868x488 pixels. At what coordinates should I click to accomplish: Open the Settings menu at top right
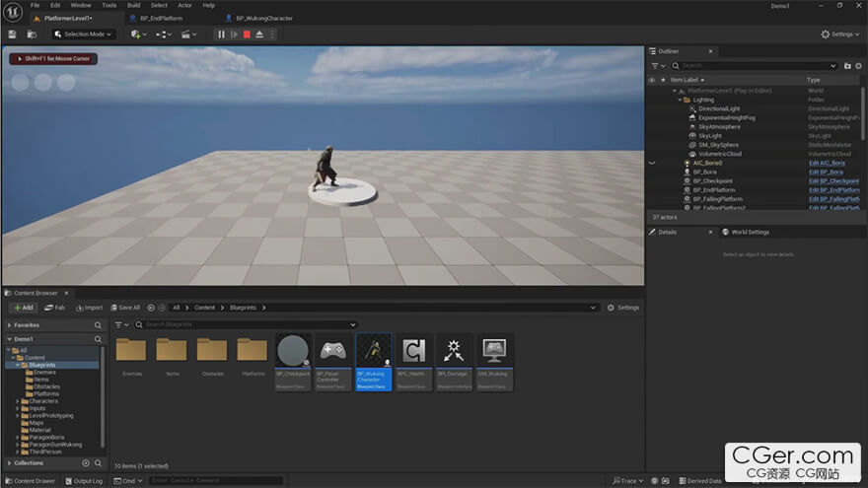pyautogui.click(x=840, y=35)
